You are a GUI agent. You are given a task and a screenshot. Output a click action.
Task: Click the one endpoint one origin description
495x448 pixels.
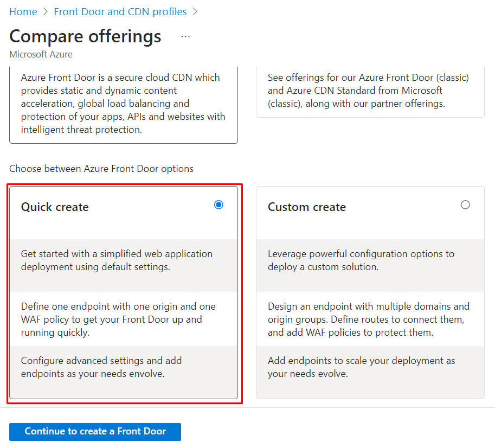point(118,319)
